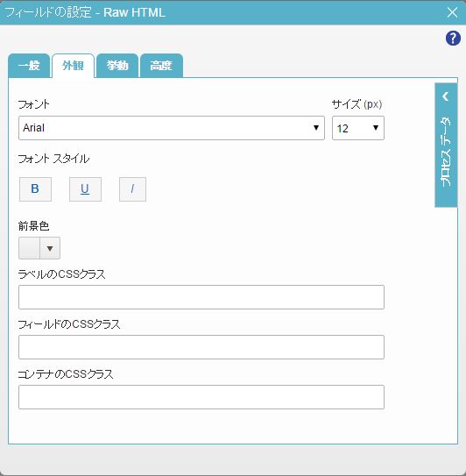This screenshot has width=466, height=476.
Task: Expand the プロセス データ panel chevron
Action: [x=446, y=96]
